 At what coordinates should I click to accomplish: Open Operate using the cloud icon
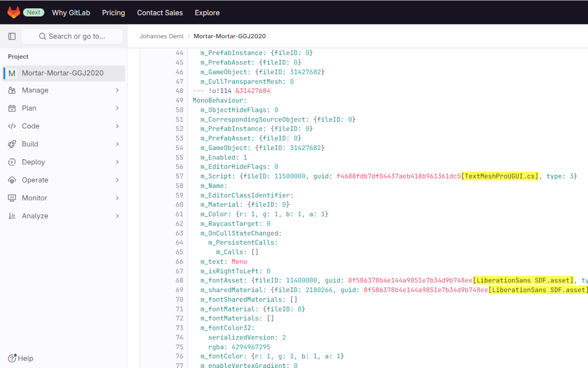pos(12,180)
